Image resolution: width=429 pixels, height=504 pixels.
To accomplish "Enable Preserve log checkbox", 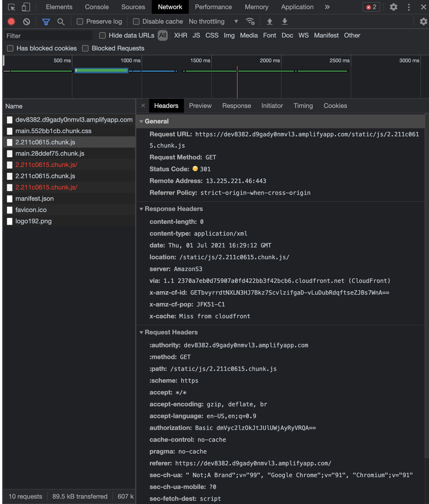I will (x=80, y=21).
